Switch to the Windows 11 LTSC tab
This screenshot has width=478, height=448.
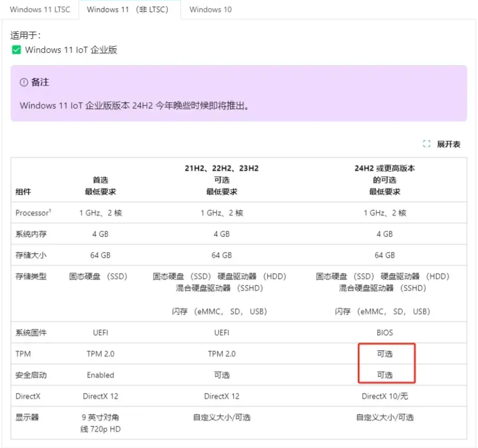pyautogui.click(x=40, y=10)
